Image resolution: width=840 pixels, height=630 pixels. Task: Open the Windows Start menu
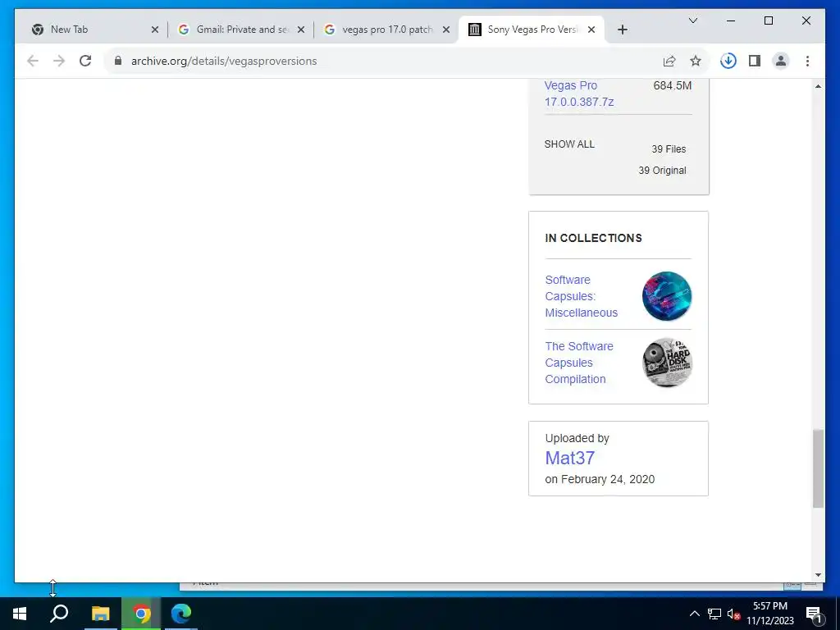click(20, 614)
